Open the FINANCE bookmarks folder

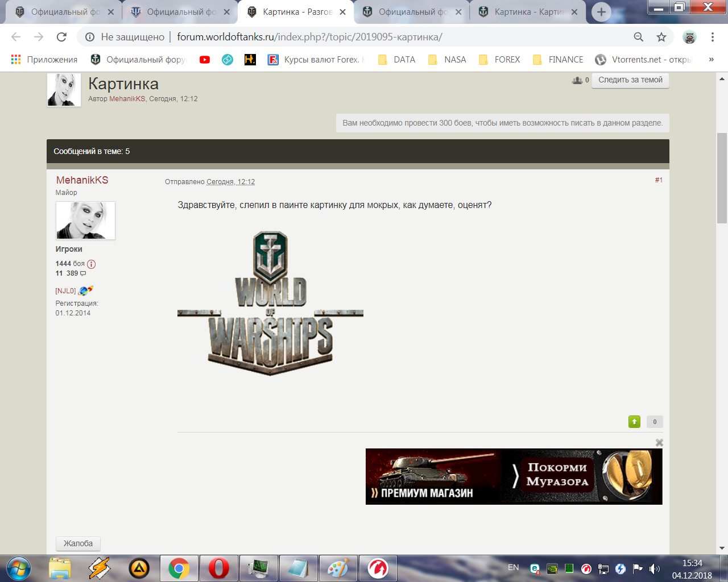[x=558, y=60]
